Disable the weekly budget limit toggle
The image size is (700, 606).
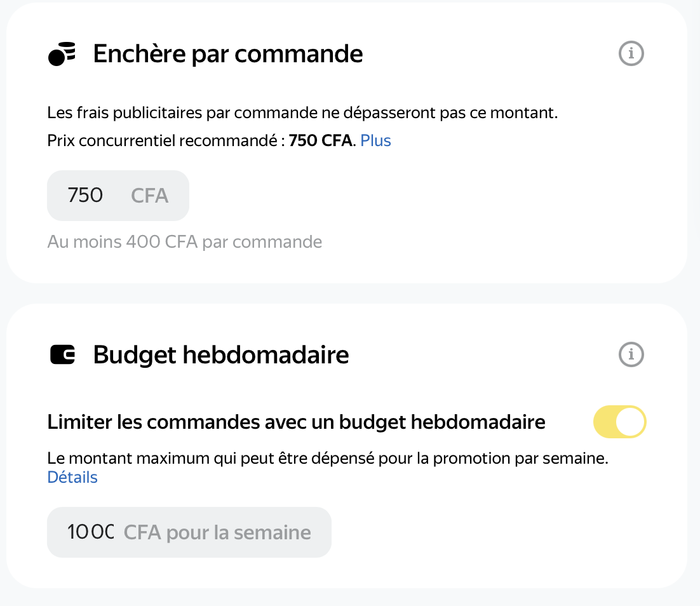coord(619,422)
